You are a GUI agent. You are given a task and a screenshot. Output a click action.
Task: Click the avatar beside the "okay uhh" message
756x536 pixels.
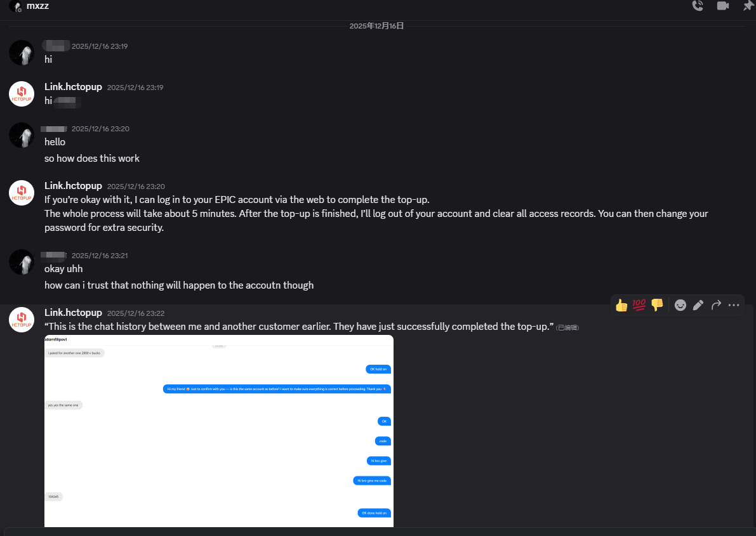pyautogui.click(x=22, y=262)
